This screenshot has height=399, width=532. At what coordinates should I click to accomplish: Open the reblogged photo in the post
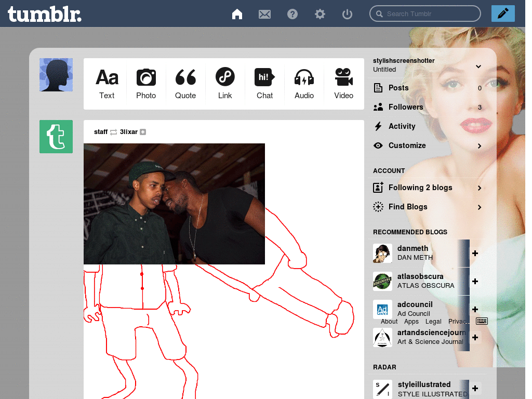coord(174,204)
